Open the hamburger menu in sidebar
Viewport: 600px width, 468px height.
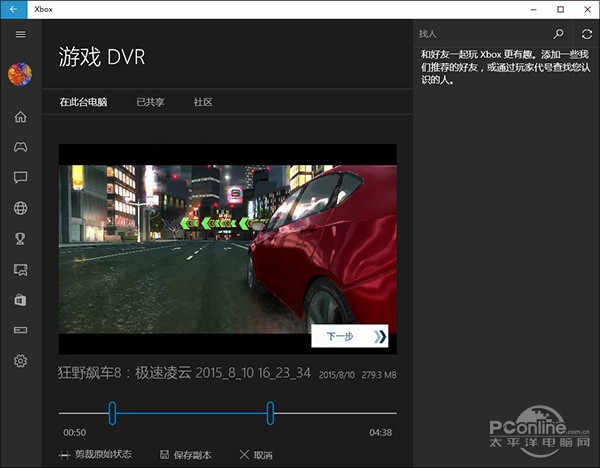20,34
